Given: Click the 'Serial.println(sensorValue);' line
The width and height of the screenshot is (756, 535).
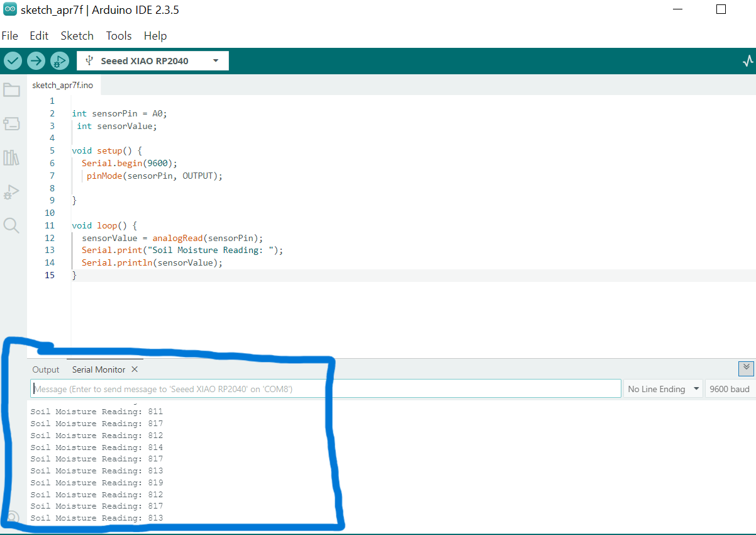Looking at the screenshot, I should click(152, 262).
